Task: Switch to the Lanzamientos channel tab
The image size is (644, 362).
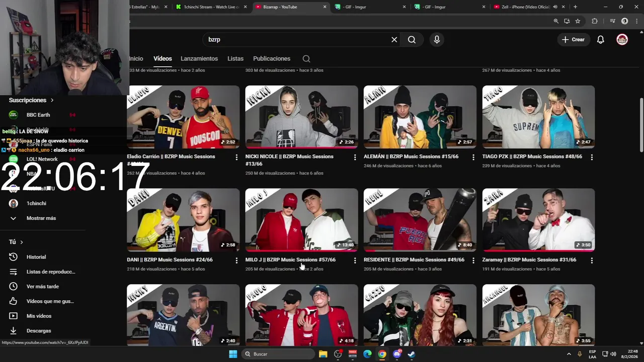Action: tap(199, 59)
